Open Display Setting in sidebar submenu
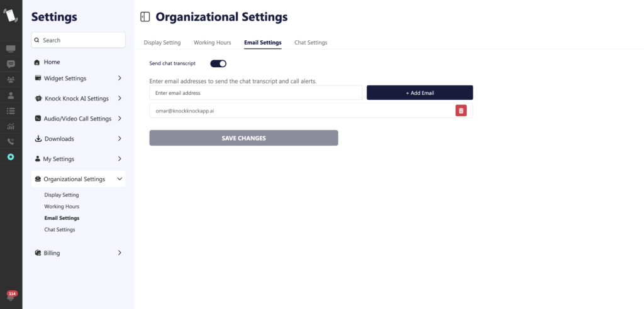644x309 pixels. (62, 195)
